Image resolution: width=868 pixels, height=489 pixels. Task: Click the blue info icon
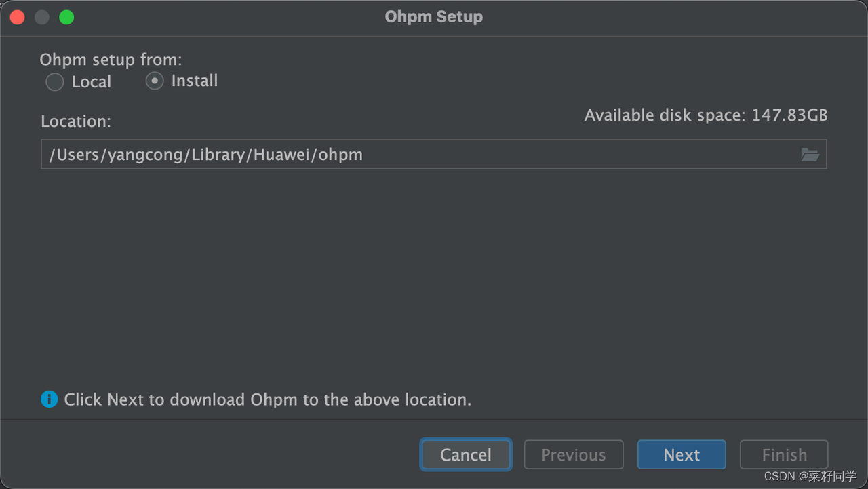click(x=50, y=399)
